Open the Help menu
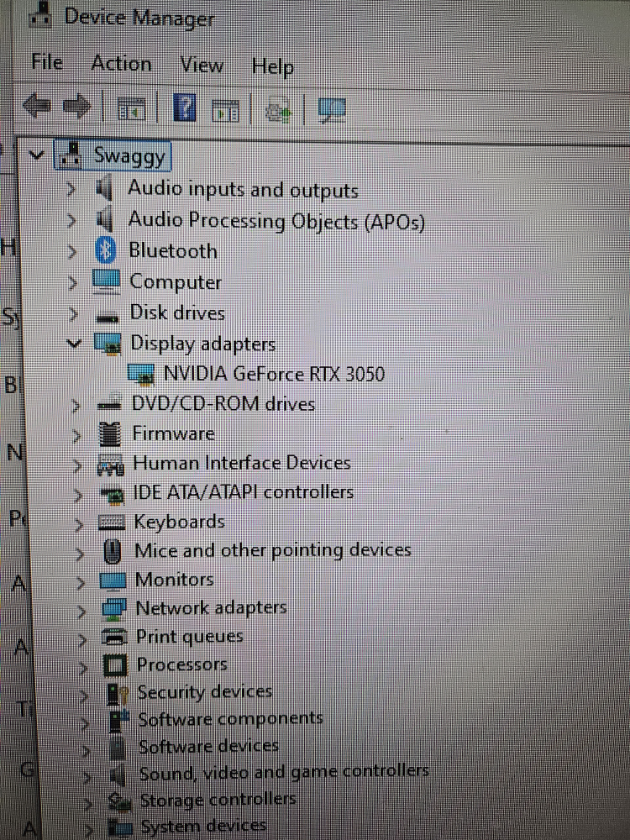630x840 pixels. pyautogui.click(x=273, y=67)
